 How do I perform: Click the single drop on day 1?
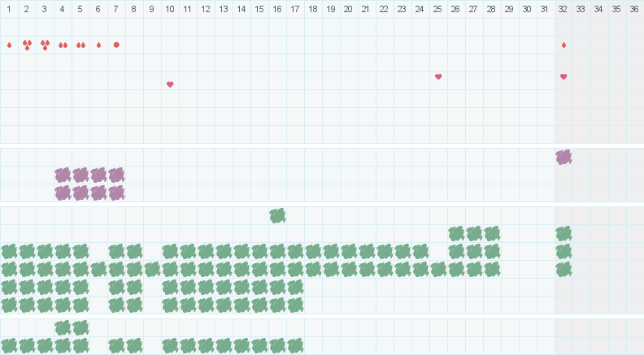coord(9,45)
